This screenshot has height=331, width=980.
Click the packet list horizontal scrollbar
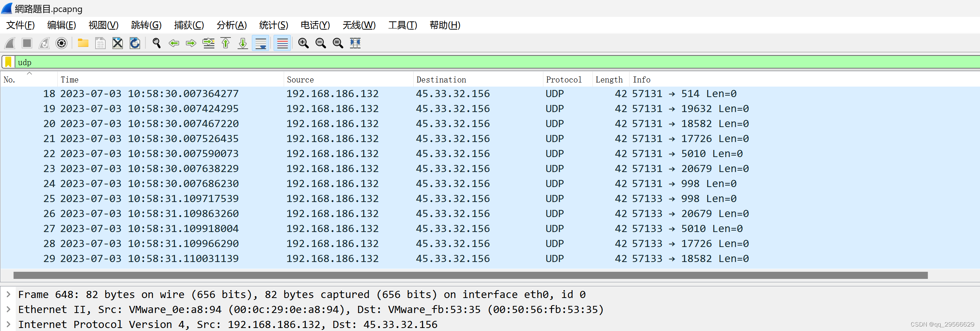click(x=470, y=275)
